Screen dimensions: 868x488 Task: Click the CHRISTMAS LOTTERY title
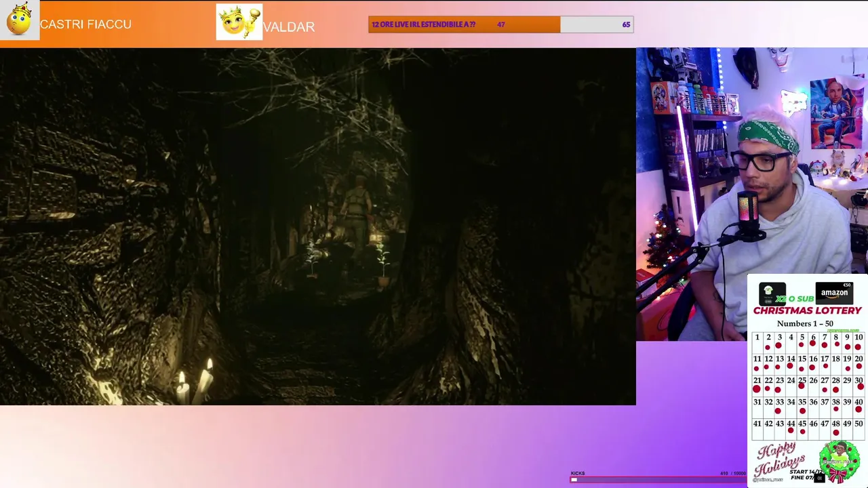pyautogui.click(x=807, y=310)
